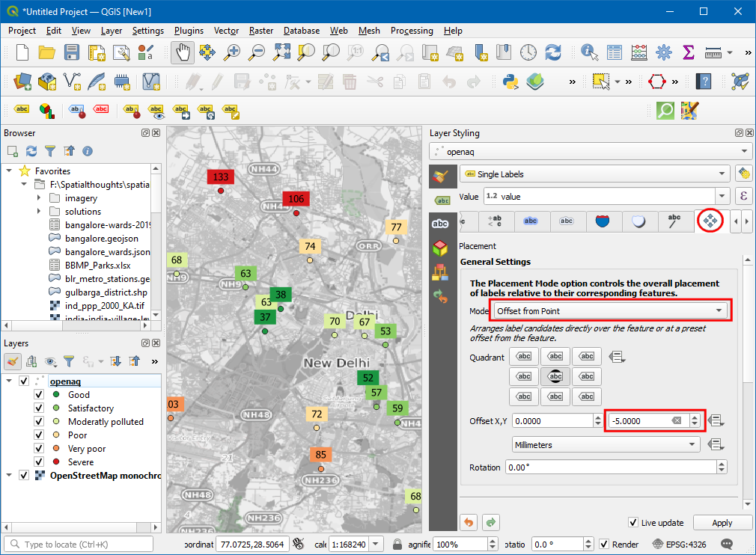Open Labels tab in Layer Styling sidebar
This screenshot has width=756, height=555.
[x=442, y=200]
